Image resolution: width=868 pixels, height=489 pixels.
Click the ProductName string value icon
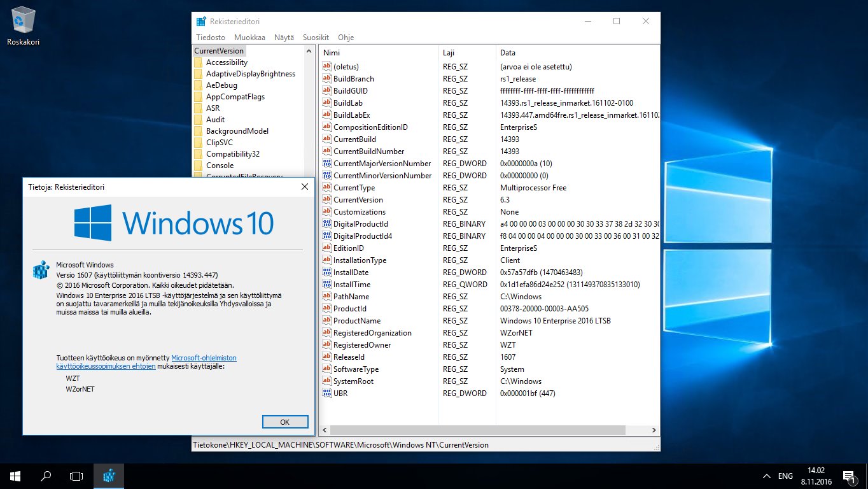point(327,321)
